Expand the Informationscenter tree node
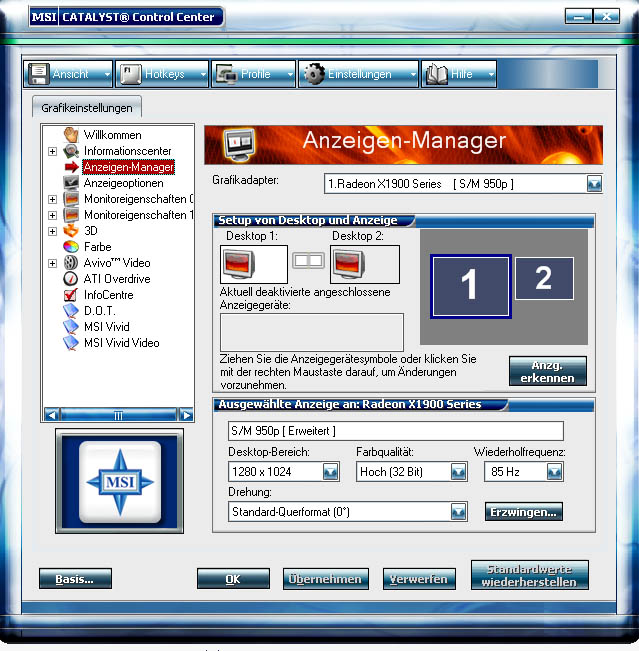 point(52,151)
